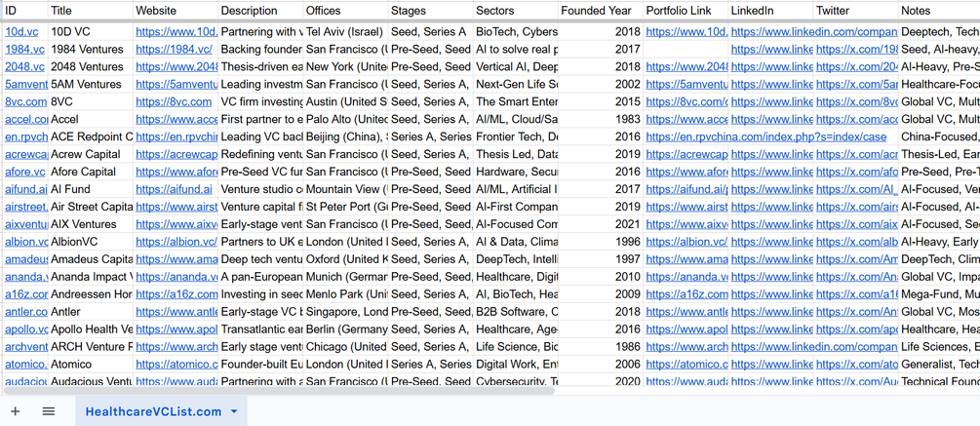Add a new sheet with plus icon
Screen dimensions: 980x426
[x=15, y=411]
